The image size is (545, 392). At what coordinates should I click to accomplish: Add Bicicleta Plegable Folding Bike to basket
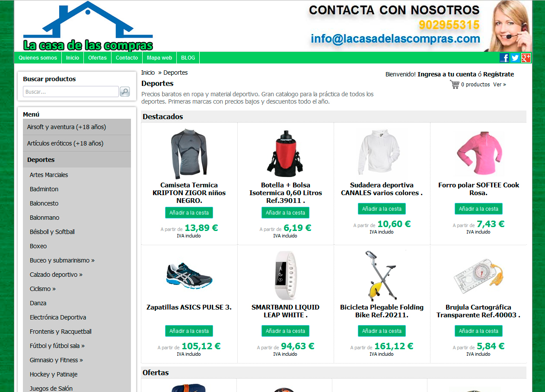point(382,331)
